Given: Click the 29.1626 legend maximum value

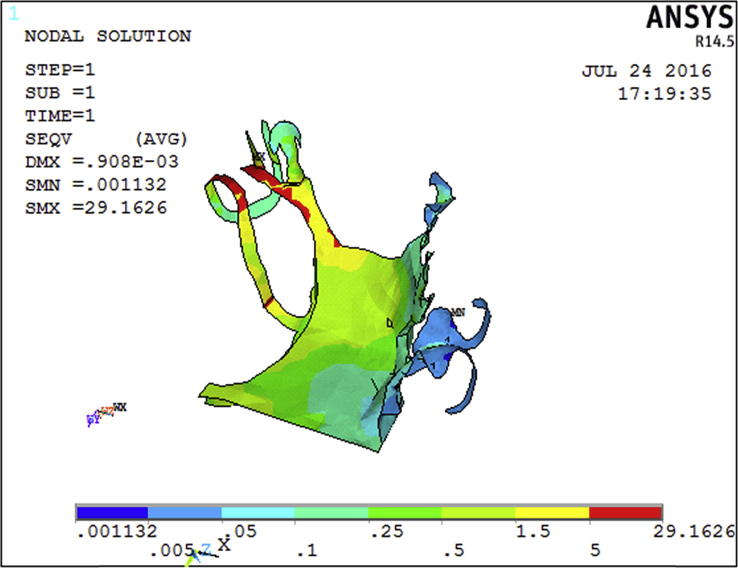Looking at the screenshot, I should [x=702, y=531].
